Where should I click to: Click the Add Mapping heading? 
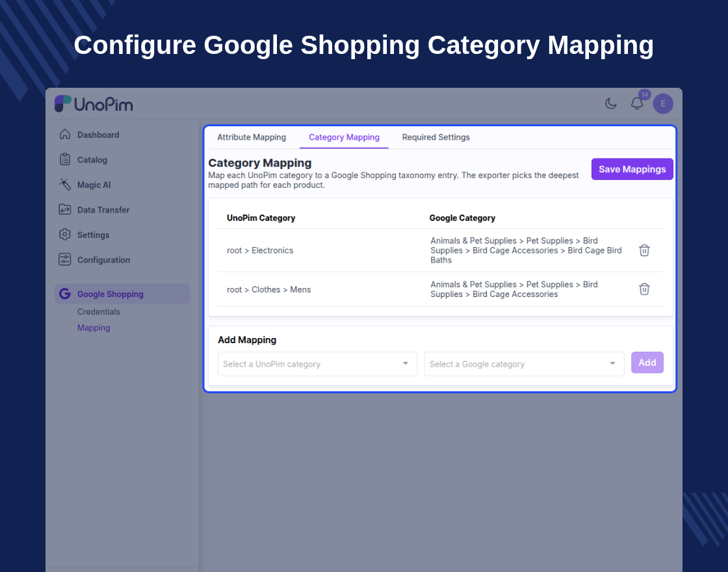(247, 340)
